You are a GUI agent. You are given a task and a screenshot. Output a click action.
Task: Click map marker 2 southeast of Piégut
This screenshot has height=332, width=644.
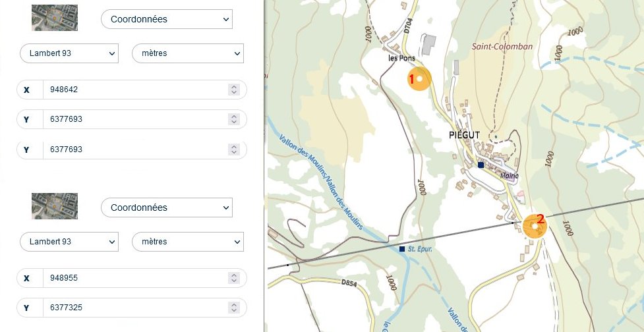[x=535, y=226]
